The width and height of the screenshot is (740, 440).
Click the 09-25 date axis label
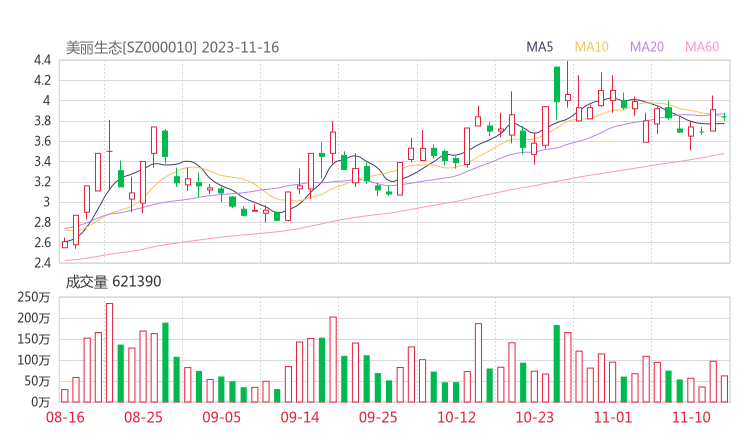(378, 417)
